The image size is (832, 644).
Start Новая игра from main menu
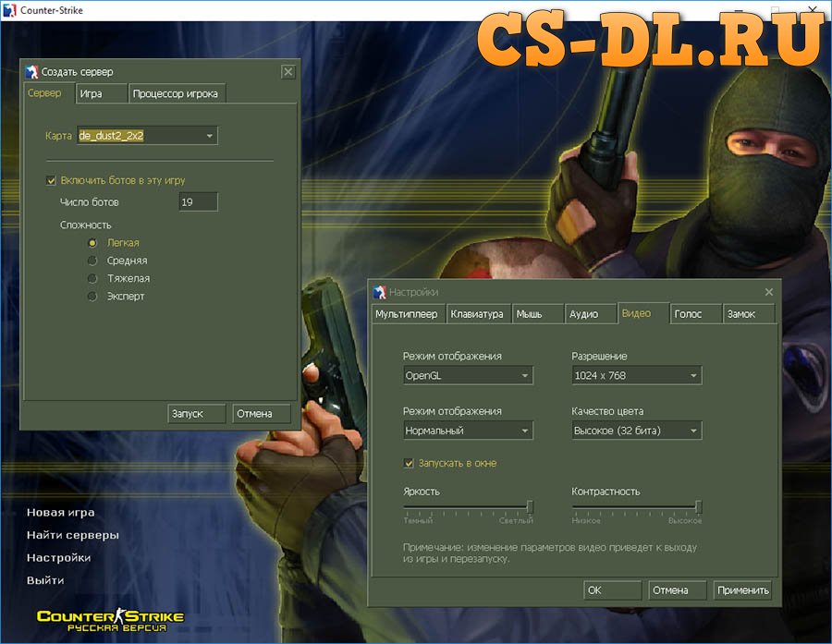(60, 513)
